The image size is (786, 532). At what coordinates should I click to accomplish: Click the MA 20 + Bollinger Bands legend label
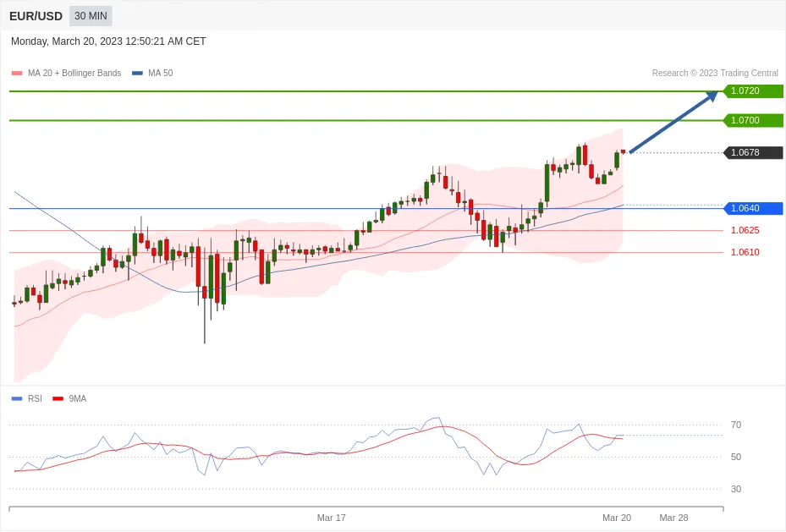tap(74, 73)
